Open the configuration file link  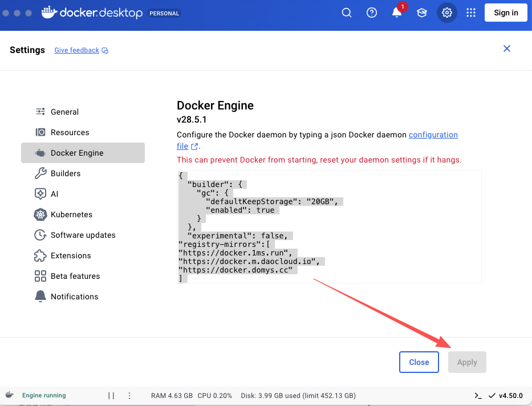click(433, 135)
